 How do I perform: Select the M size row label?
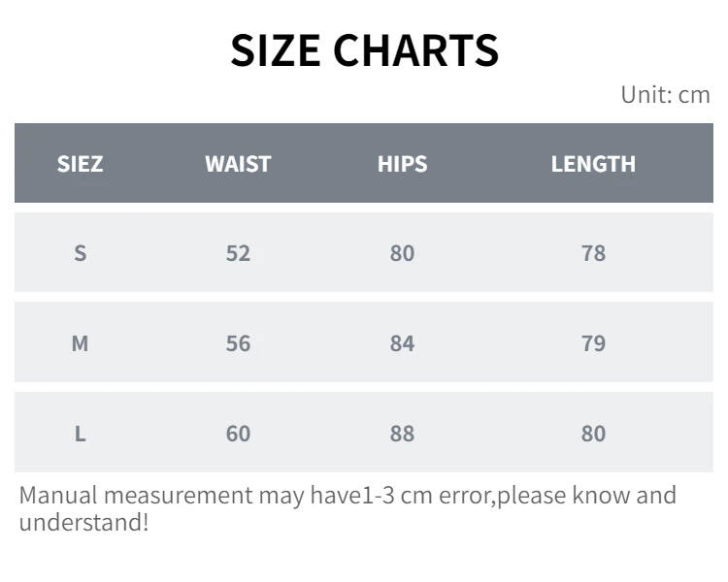[x=80, y=343]
